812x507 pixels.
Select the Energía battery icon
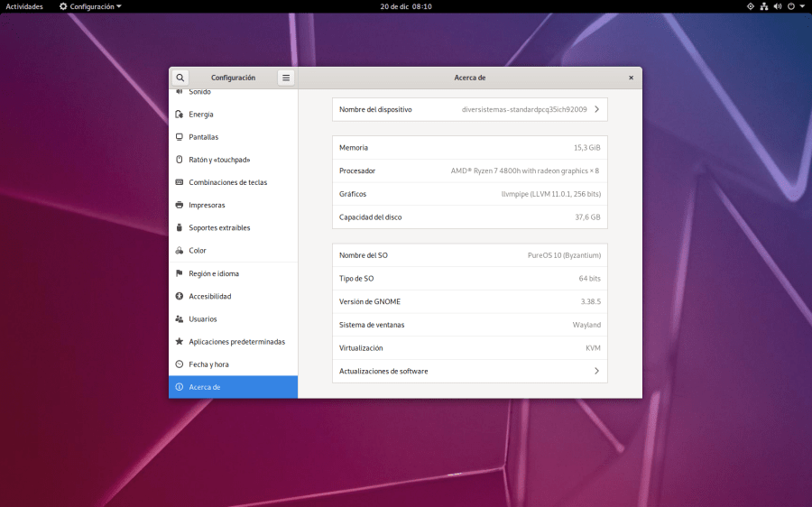pyautogui.click(x=180, y=115)
